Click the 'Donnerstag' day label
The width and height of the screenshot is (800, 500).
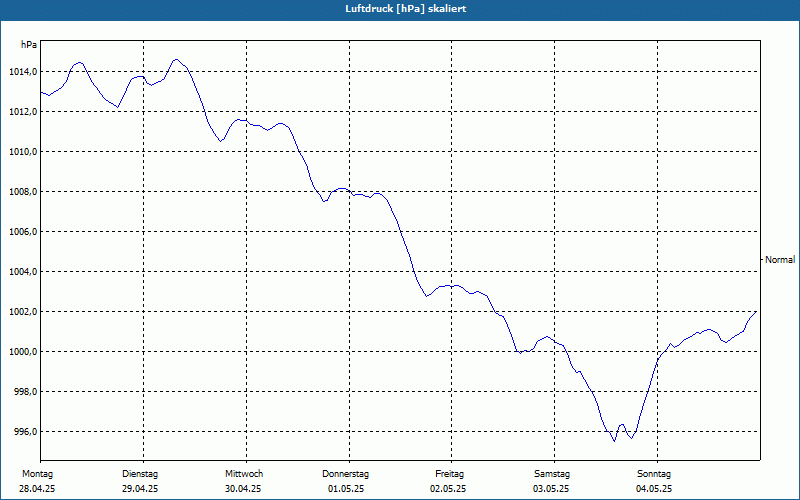pyautogui.click(x=345, y=474)
